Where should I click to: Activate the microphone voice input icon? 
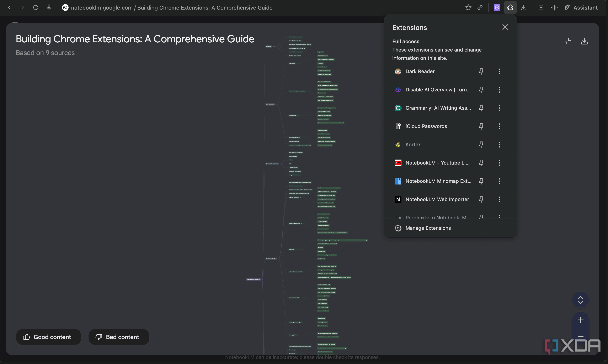click(x=49, y=8)
